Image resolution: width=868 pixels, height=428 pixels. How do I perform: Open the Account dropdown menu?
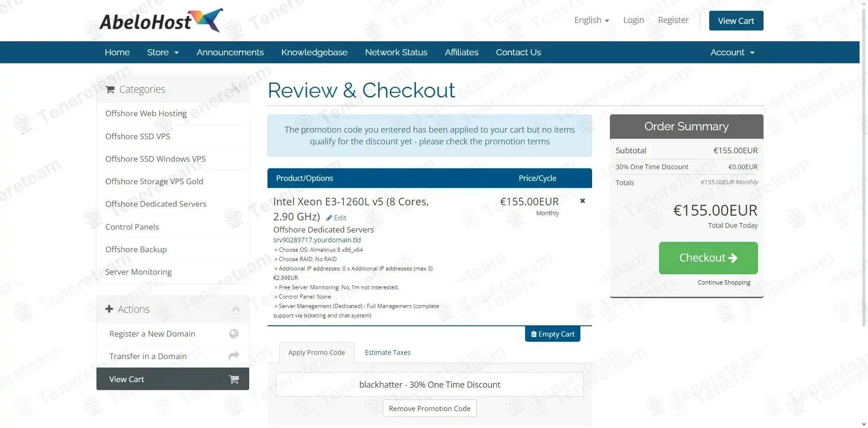(732, 53)
